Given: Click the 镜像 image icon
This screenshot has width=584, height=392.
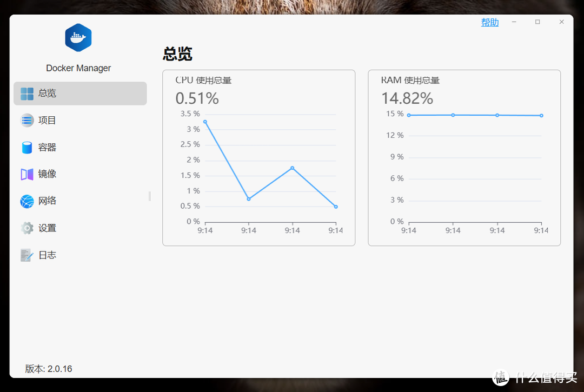Looking at the screenshot, I should (27, 174).
